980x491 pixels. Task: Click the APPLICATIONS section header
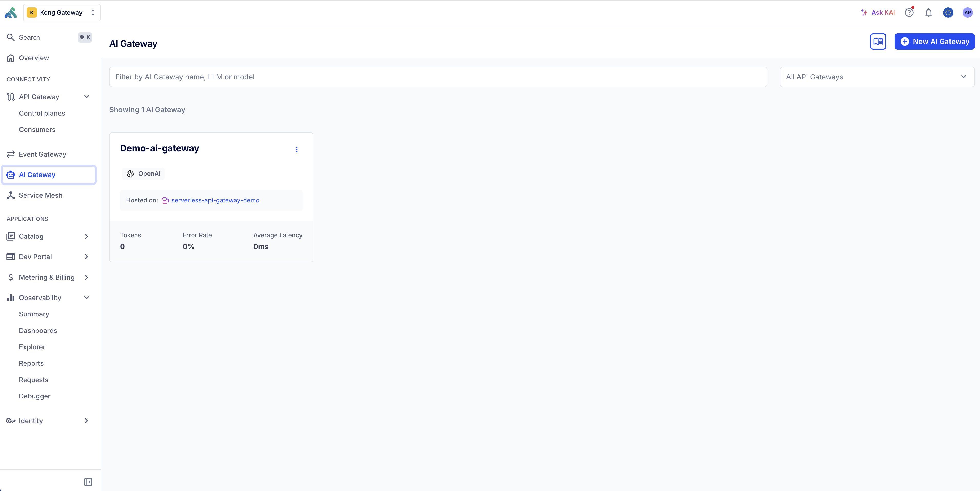27,219
